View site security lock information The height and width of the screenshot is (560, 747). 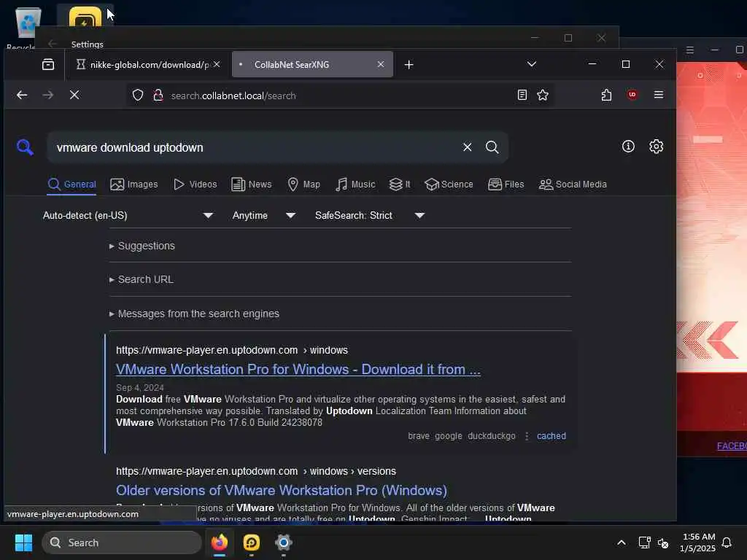click(x=158, y=96)
